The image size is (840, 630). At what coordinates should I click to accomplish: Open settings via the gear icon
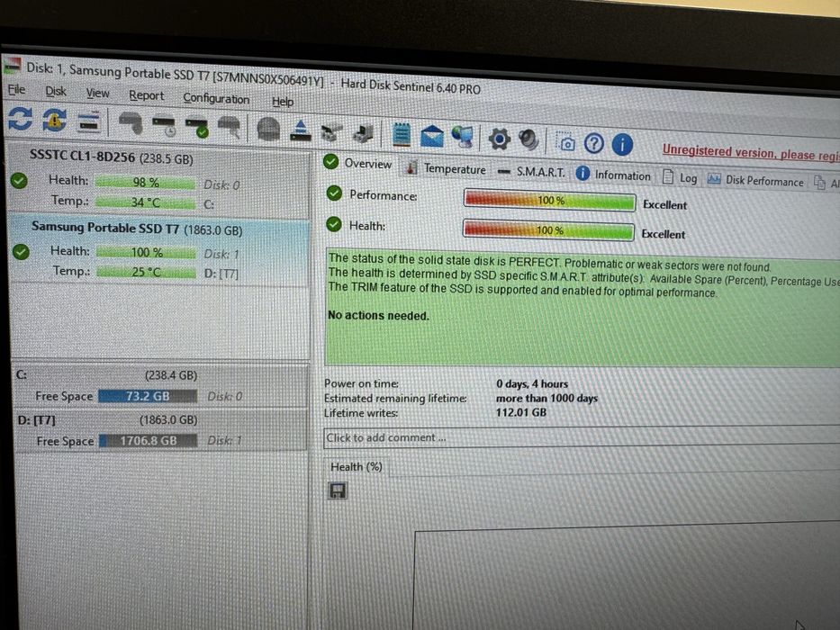[500, 139]
